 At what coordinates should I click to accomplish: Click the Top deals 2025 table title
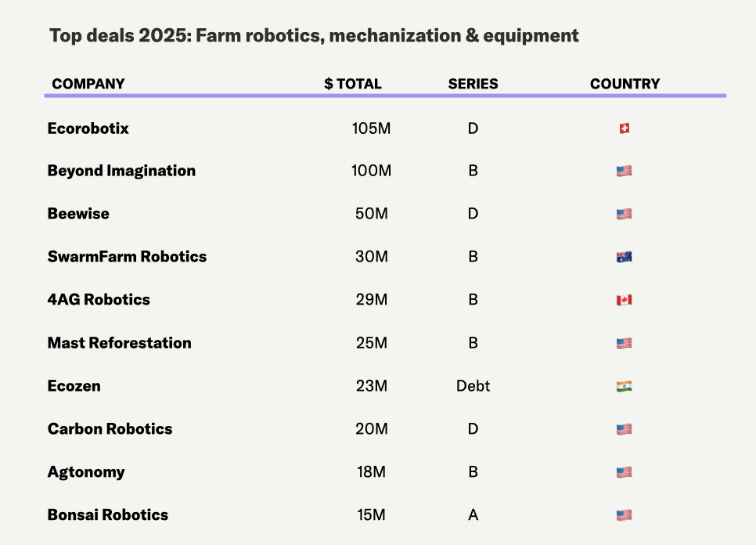314,35
